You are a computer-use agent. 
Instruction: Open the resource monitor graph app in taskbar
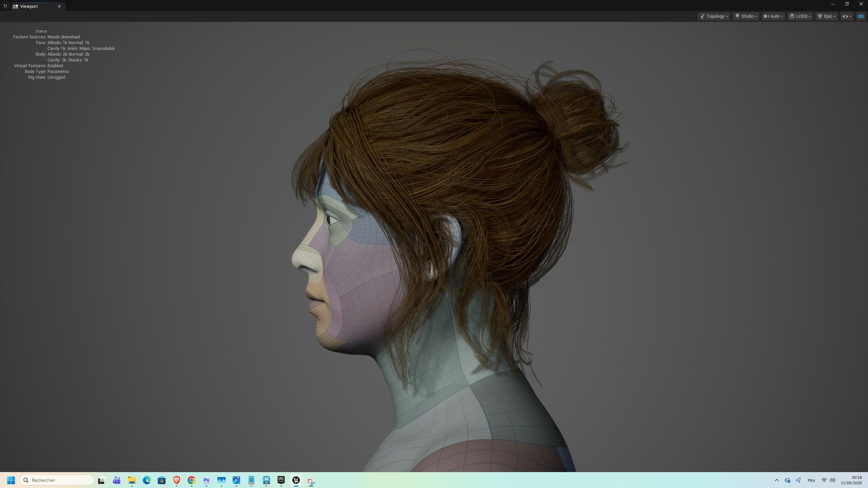(x=221, y=480)
